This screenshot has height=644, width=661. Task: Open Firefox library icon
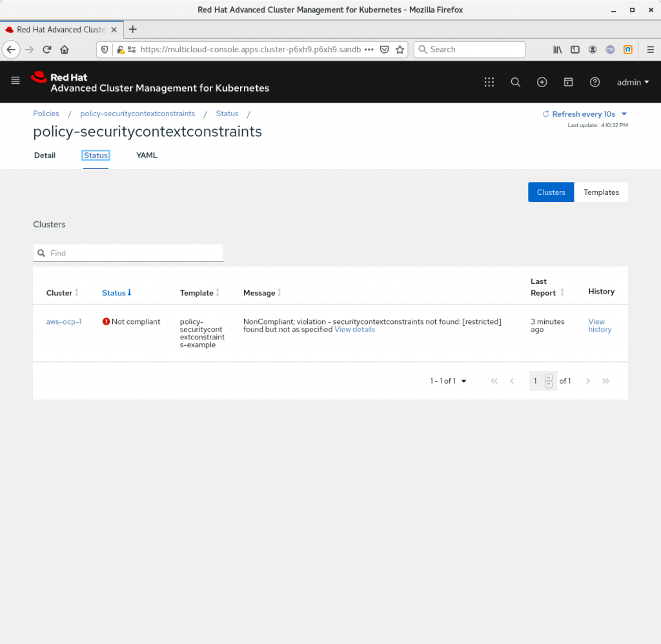coord(557,50)
